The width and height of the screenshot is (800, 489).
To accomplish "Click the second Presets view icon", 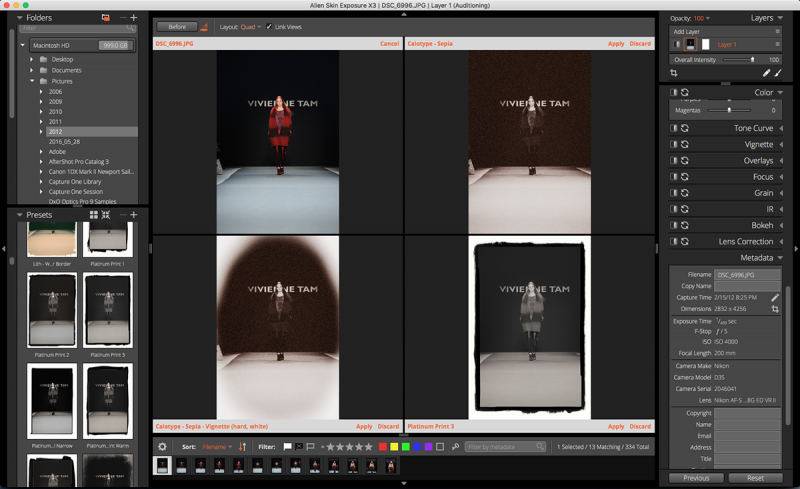I will (106, 215).
